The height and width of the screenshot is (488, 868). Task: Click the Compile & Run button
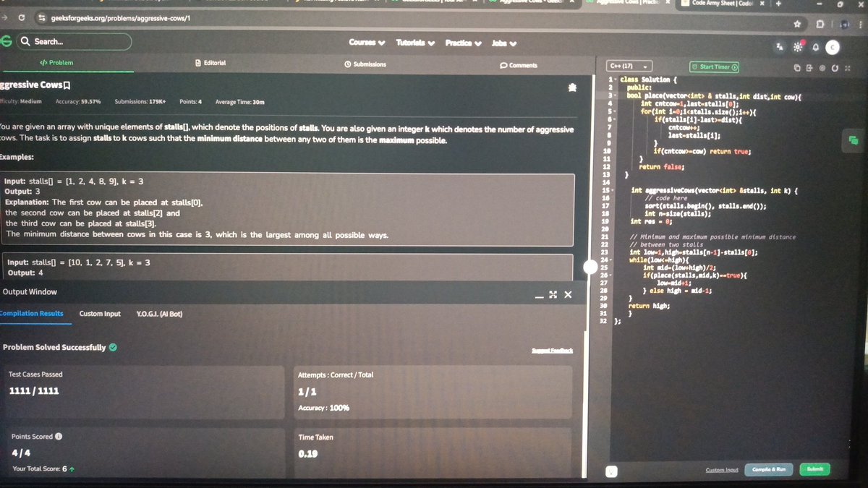[x=768, y=469]
